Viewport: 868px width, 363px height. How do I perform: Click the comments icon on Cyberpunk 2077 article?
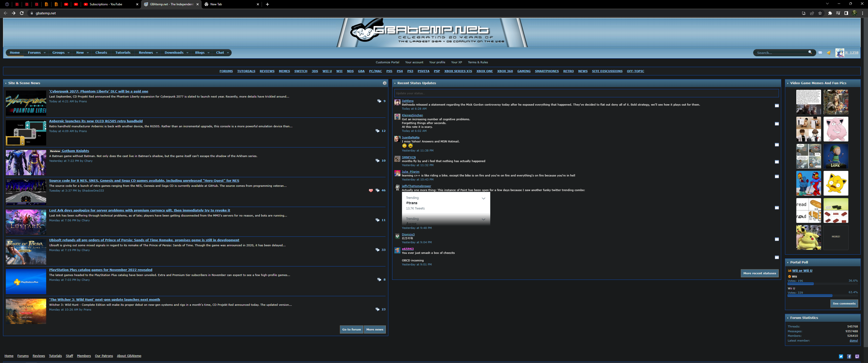[x=379, y=101]
